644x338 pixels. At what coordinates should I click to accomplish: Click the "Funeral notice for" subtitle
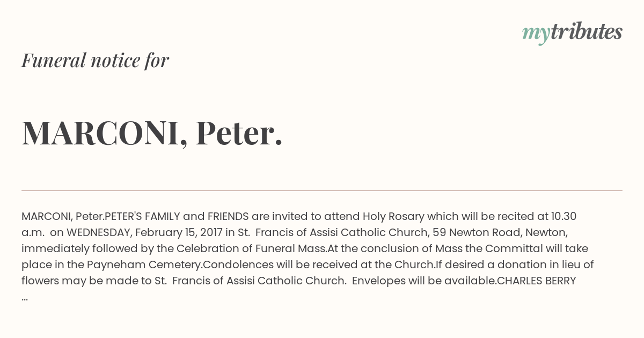point(95,60)
